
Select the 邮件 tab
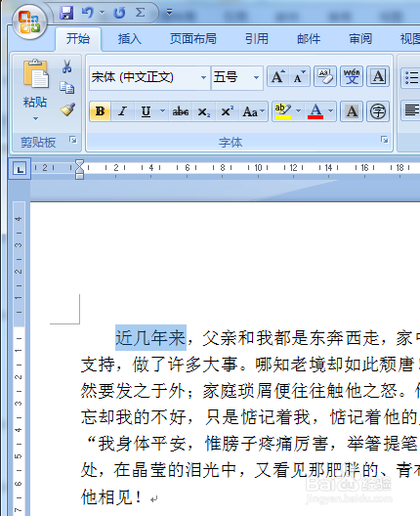click(309, 39)
